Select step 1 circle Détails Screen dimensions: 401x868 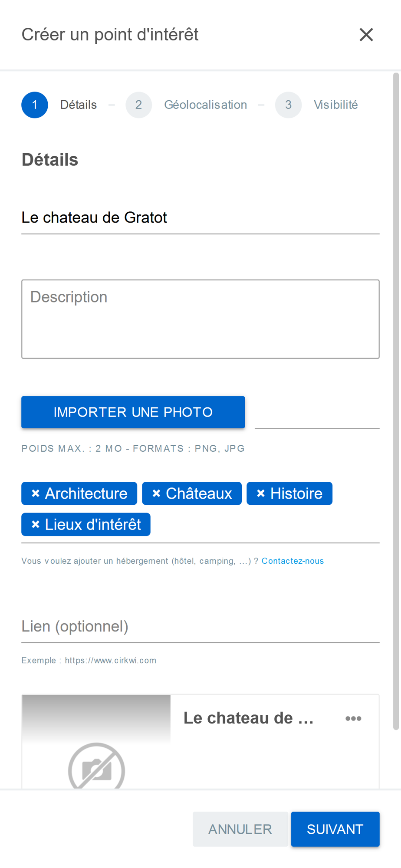35,105
